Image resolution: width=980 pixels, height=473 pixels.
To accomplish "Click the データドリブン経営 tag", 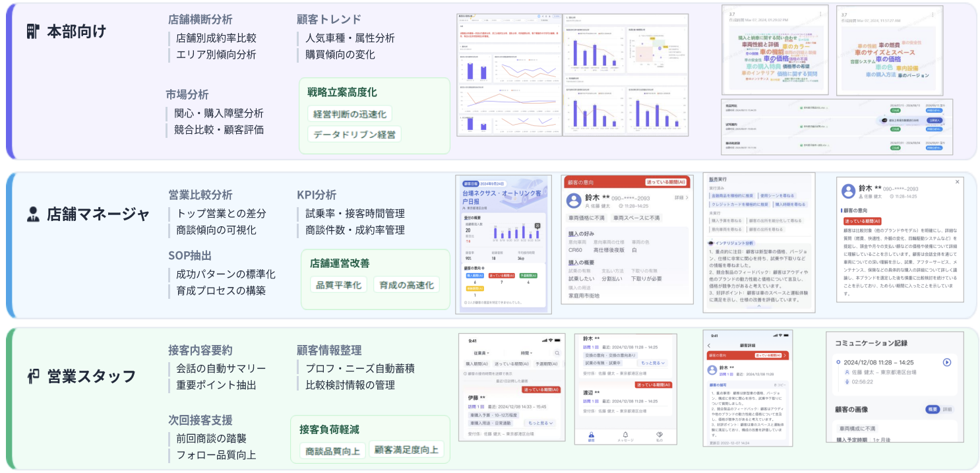I will [354, 135].
